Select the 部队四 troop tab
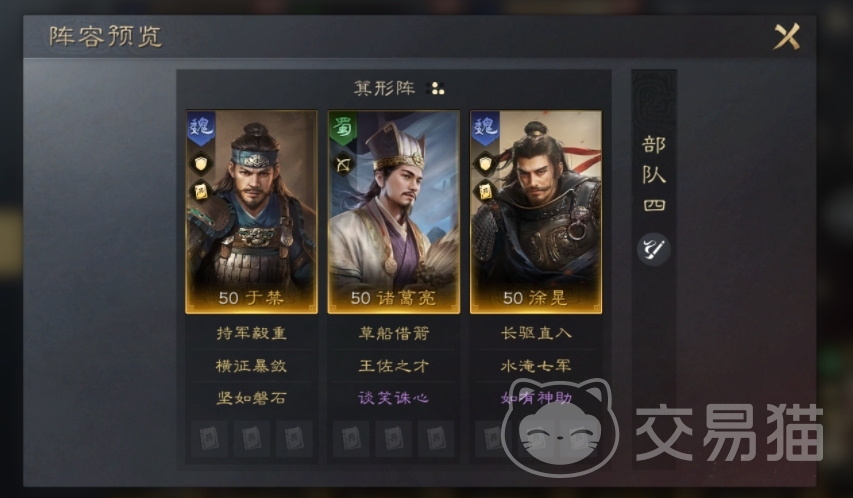This screenshot has width=853, height=498. tap(654, 174)
